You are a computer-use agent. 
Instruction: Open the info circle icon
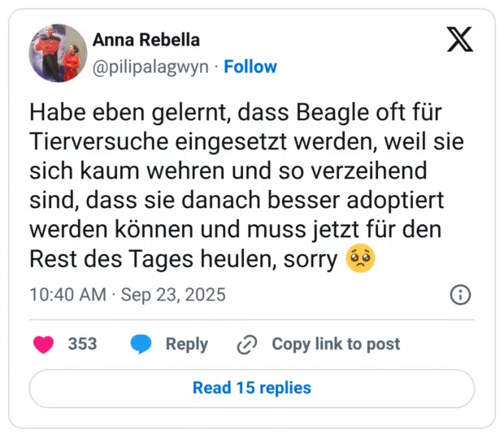pyautogui.click(x=460, y=294)
